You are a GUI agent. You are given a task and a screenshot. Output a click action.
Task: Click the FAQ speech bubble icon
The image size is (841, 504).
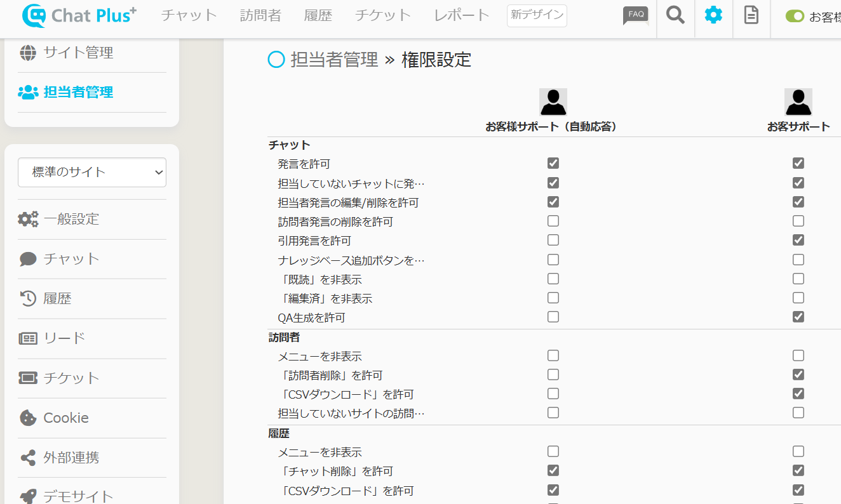coord(635,16)
